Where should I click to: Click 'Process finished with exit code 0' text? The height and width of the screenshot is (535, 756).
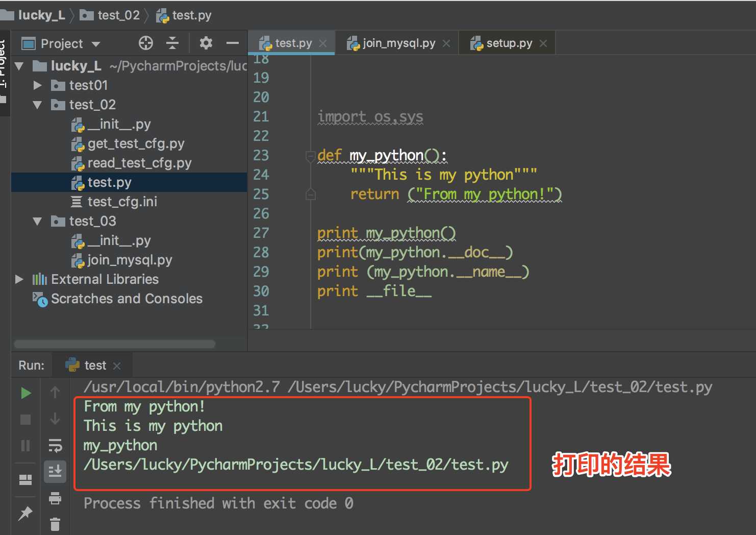click(218, 503)
